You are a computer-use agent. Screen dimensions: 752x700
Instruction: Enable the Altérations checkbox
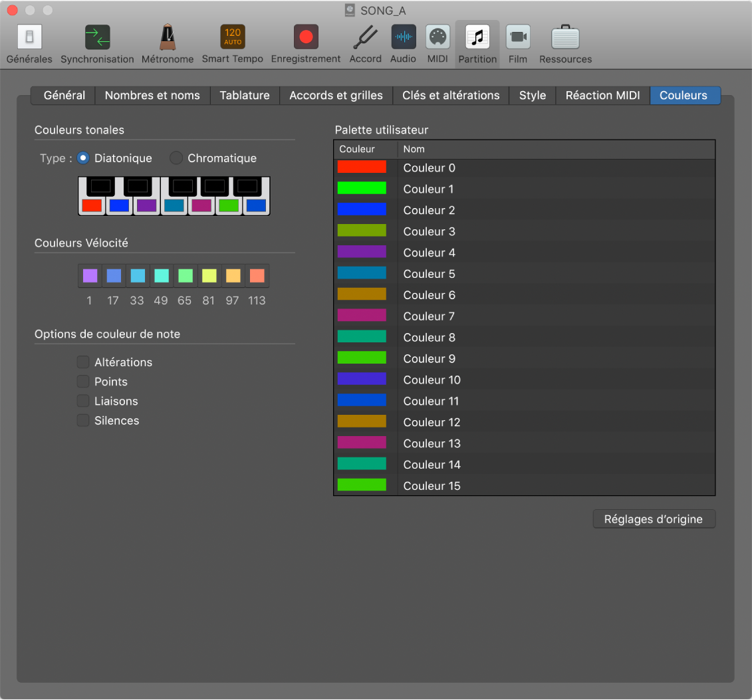83,362
